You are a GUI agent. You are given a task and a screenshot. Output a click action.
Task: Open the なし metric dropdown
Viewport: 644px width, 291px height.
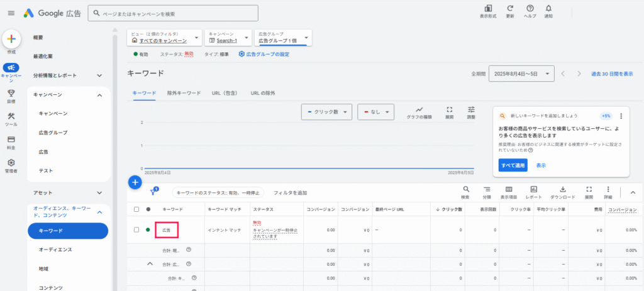click(376, 112)
